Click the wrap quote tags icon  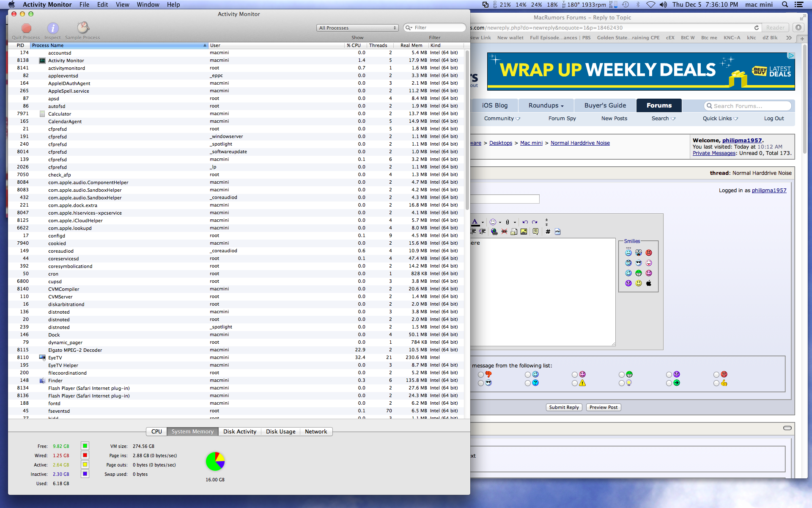[535, 232]
